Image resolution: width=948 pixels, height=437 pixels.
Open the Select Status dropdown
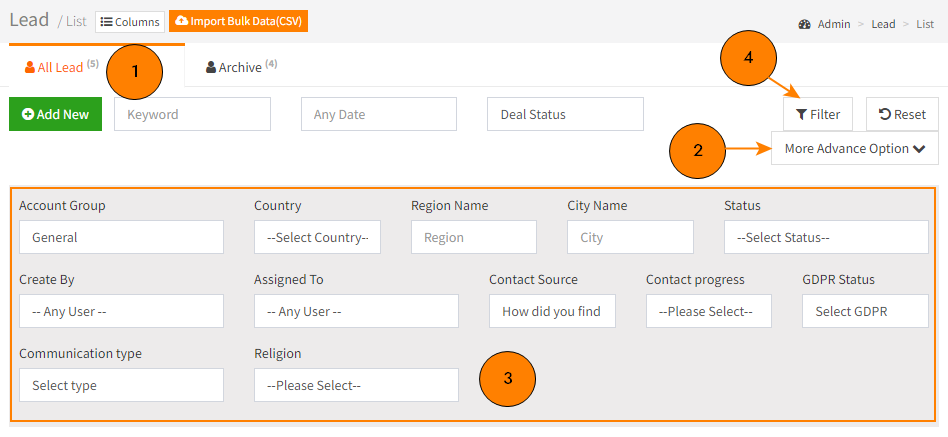826,237
